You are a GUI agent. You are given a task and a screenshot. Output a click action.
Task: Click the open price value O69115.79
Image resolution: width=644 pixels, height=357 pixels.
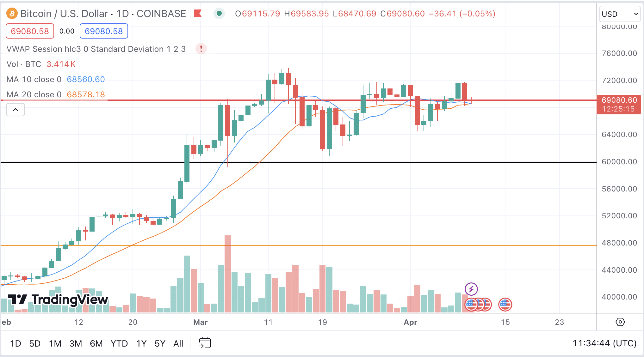tap(257, 14)
